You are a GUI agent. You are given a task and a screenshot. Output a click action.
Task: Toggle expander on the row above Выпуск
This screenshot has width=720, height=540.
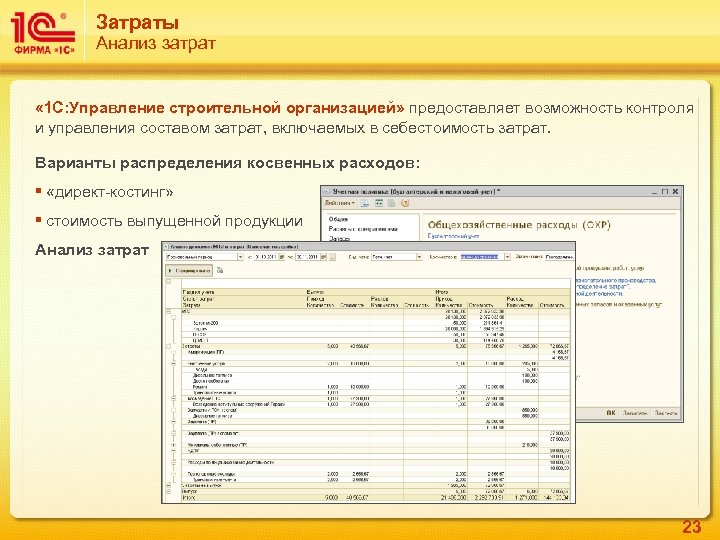168,485
